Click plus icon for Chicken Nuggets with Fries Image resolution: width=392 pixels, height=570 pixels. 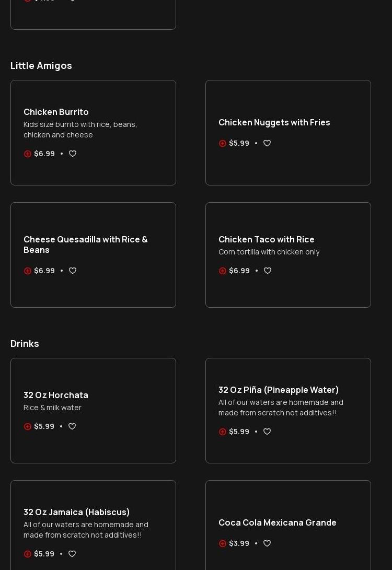coord(223,143)
